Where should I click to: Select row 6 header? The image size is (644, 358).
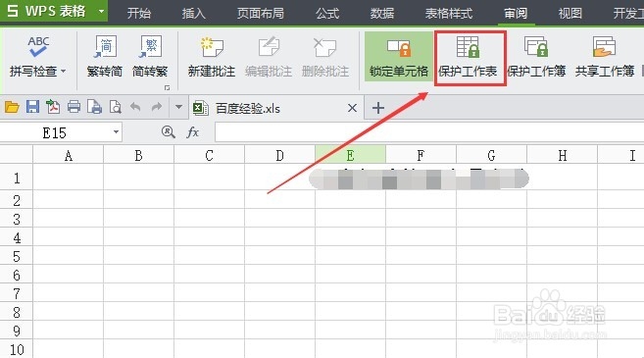(17, 275)
